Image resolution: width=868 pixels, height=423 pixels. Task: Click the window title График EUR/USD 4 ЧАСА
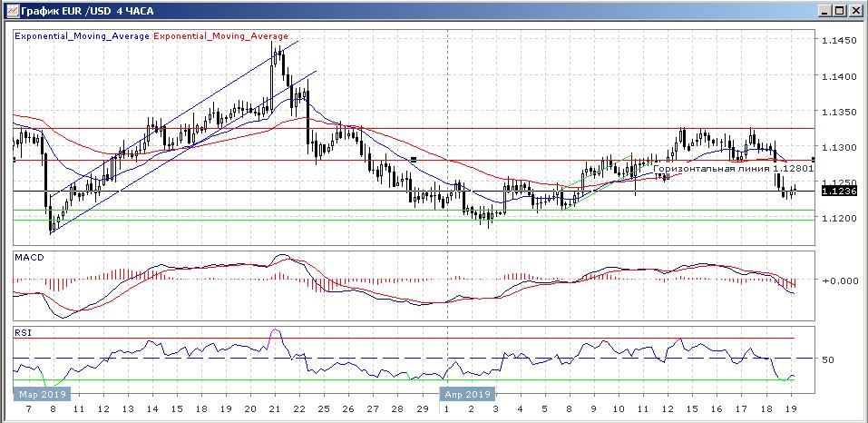tap(87, 11)
